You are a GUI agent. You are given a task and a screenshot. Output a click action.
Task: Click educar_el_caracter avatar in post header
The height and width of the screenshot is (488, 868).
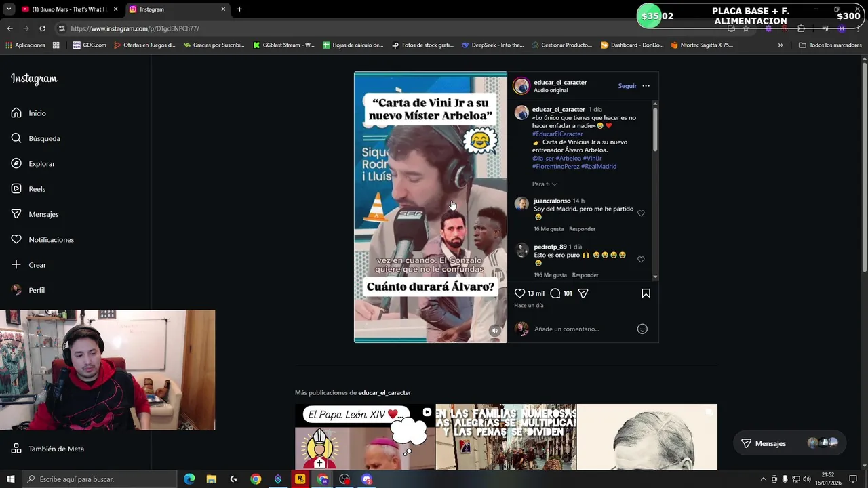pyautogui.click(x=521, y=86)
